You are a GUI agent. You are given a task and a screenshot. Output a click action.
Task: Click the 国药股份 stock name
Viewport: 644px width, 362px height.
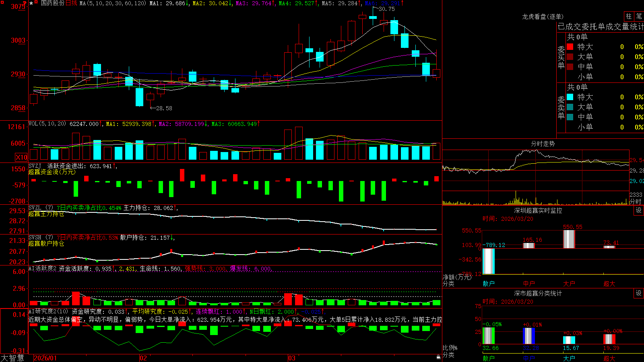tap(53, 3)
